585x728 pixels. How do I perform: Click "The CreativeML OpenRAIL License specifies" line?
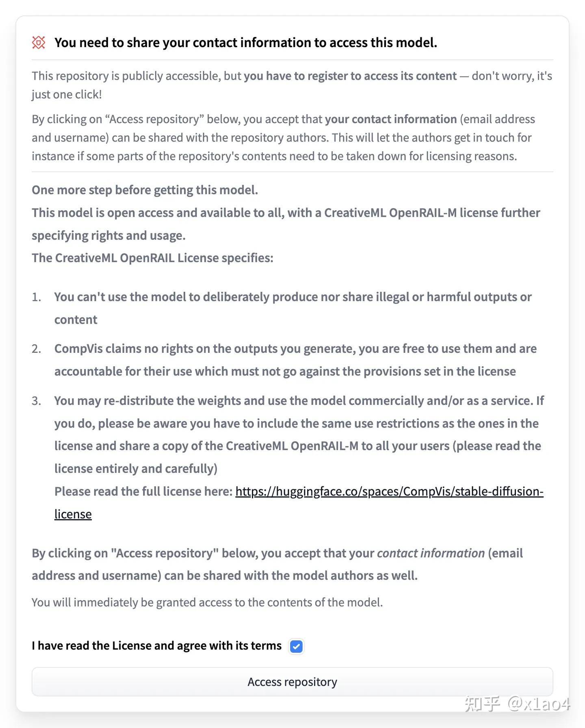pos(153,258)
